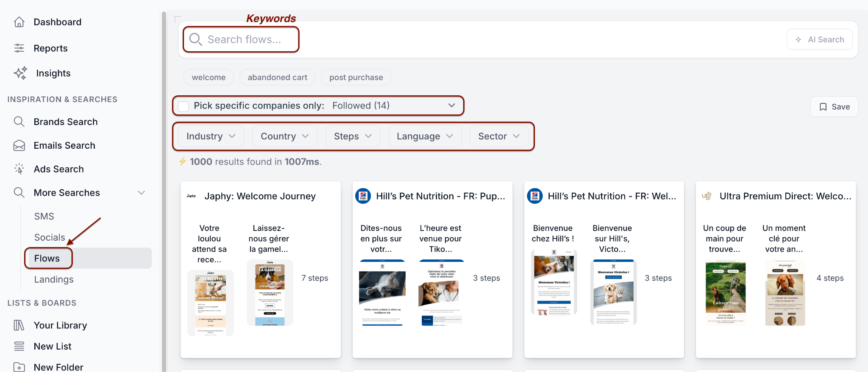Click the Dashboard home icon
868x372 pixels.
click(x=19, y=22)
